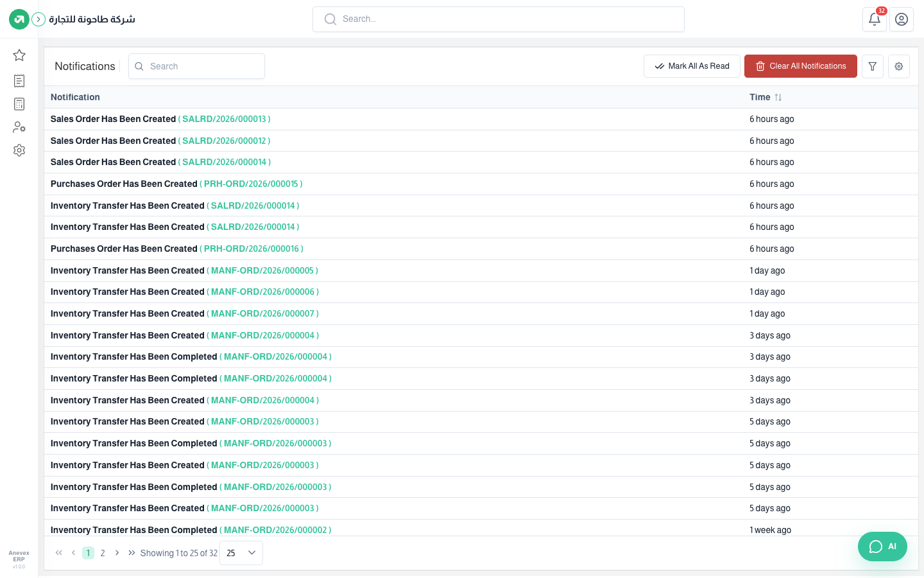The height and width of the screenshot is (578, 924).
Task: Click the '1 week ago' time cell
Action: pos(770,530)
